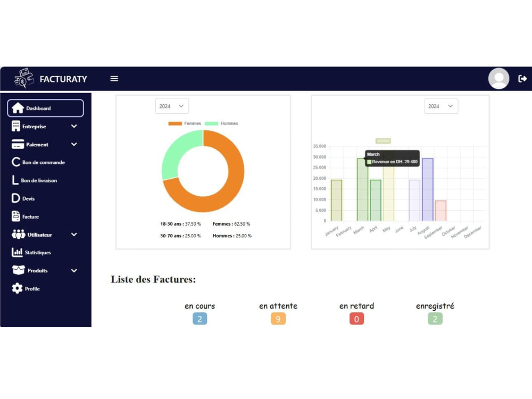
Task: Click the en attente count badge 9
Action: (278, 319)
